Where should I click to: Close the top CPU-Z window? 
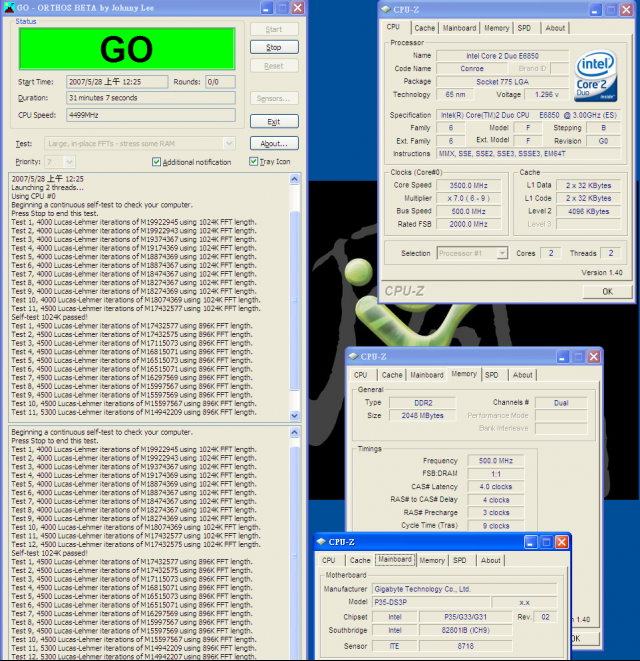coord(626,10)
